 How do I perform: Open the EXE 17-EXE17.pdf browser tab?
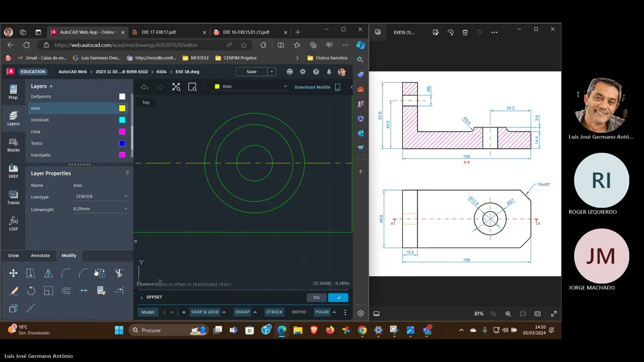point(169,32)
